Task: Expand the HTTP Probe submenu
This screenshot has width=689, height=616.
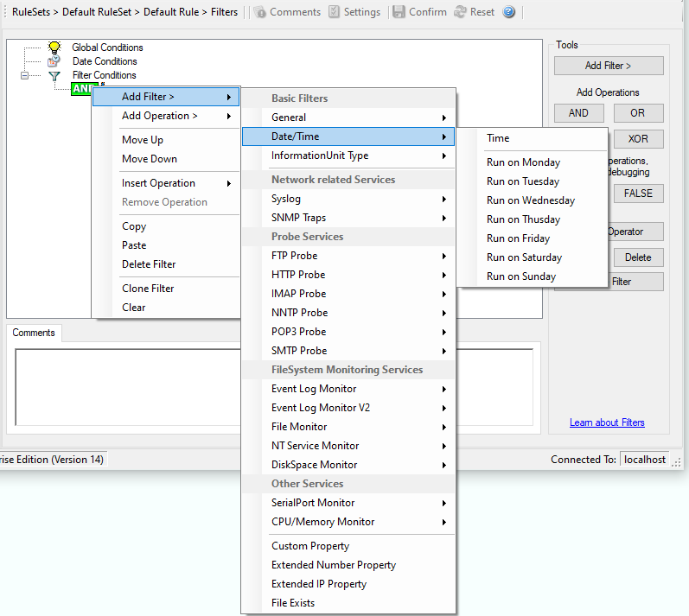Action: [348, 275]
